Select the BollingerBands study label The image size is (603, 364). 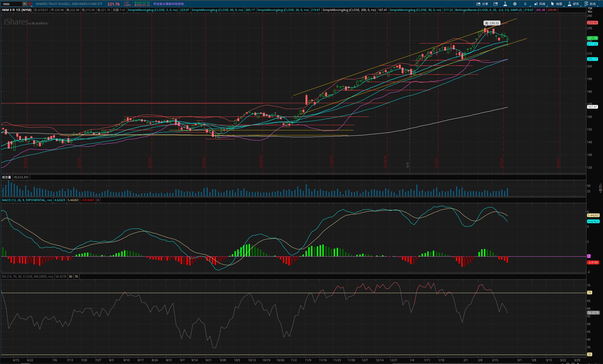488,10
